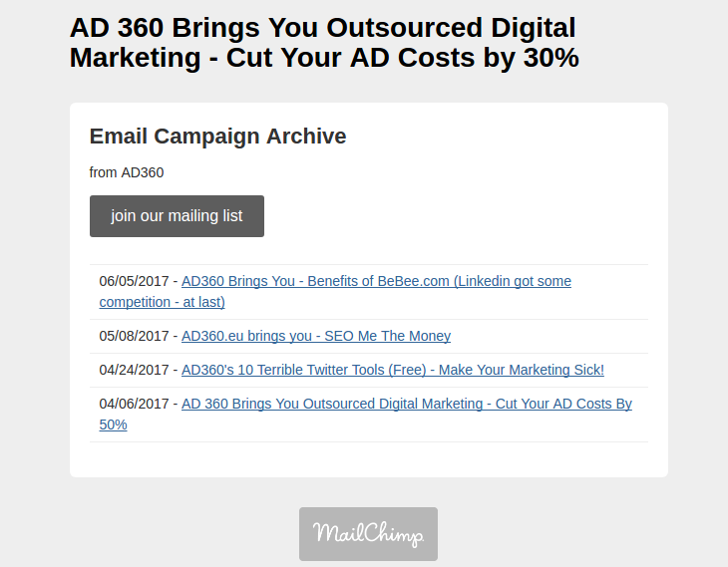Click the "Email Campaign Archive" heading

pyautogui.click(x=217, y=137)
